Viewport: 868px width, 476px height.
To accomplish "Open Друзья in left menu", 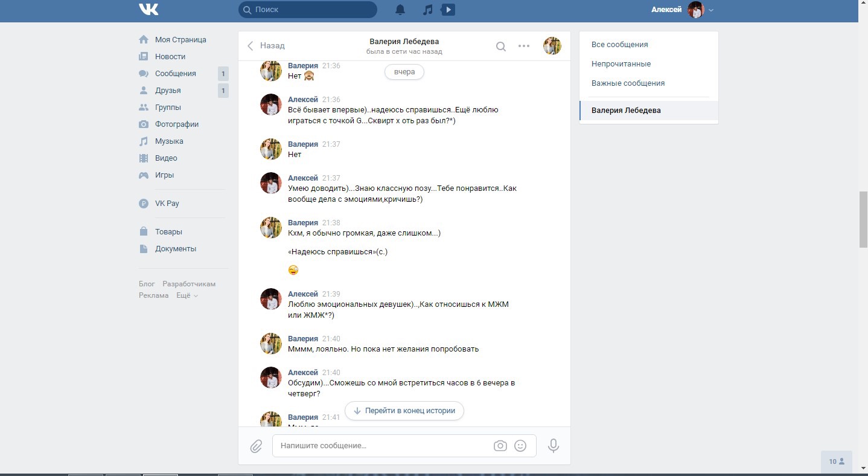I will 168,91.
